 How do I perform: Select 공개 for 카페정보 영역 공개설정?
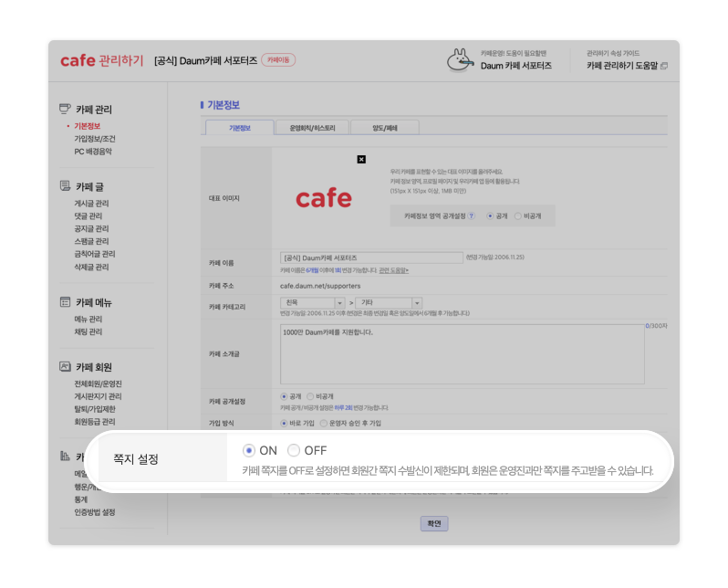click(x=490, y=216)
